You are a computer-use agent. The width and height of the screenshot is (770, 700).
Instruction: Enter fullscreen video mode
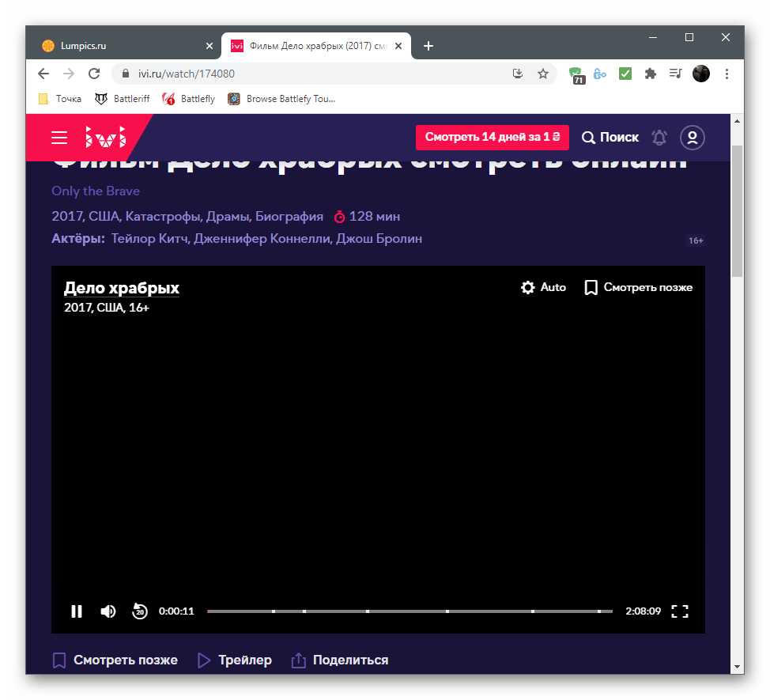tap(680, 611)
